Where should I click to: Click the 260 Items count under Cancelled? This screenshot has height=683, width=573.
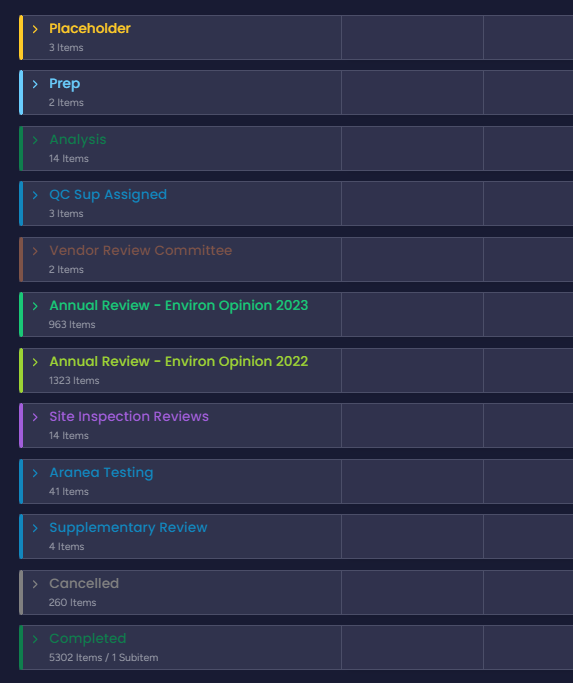(72, 602)
